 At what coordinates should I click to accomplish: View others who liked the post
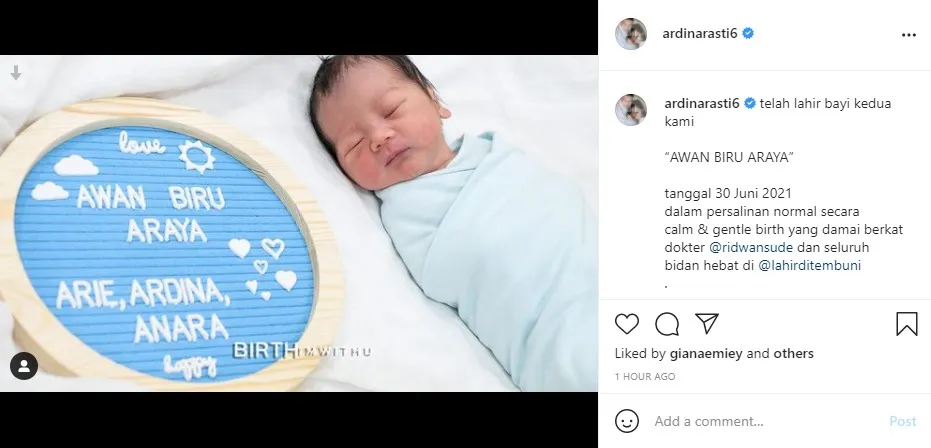pos(793,354)
